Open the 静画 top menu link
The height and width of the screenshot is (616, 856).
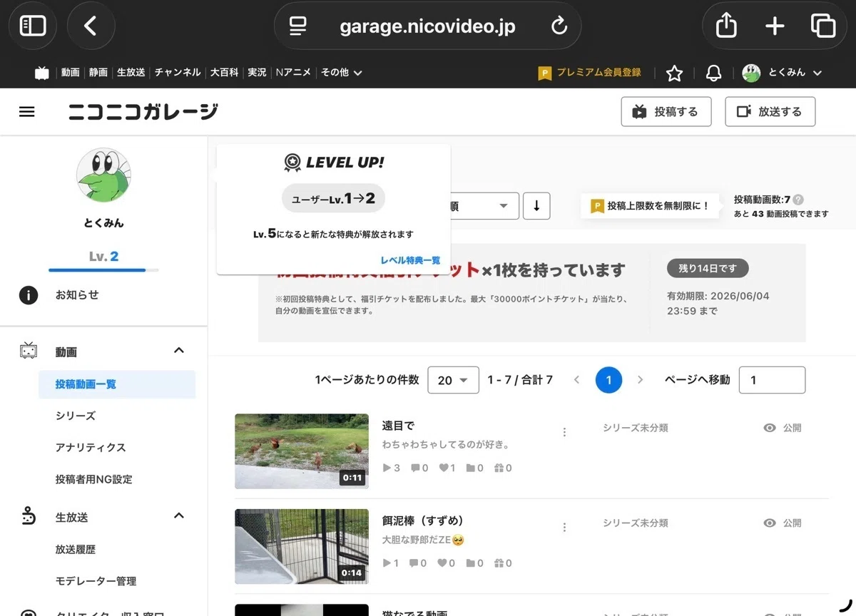98,73
